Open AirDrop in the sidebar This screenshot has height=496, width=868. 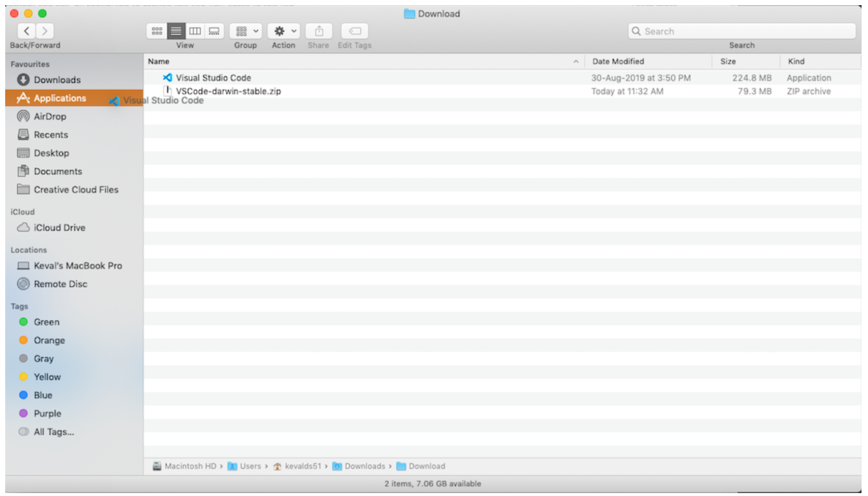(74, 116)
